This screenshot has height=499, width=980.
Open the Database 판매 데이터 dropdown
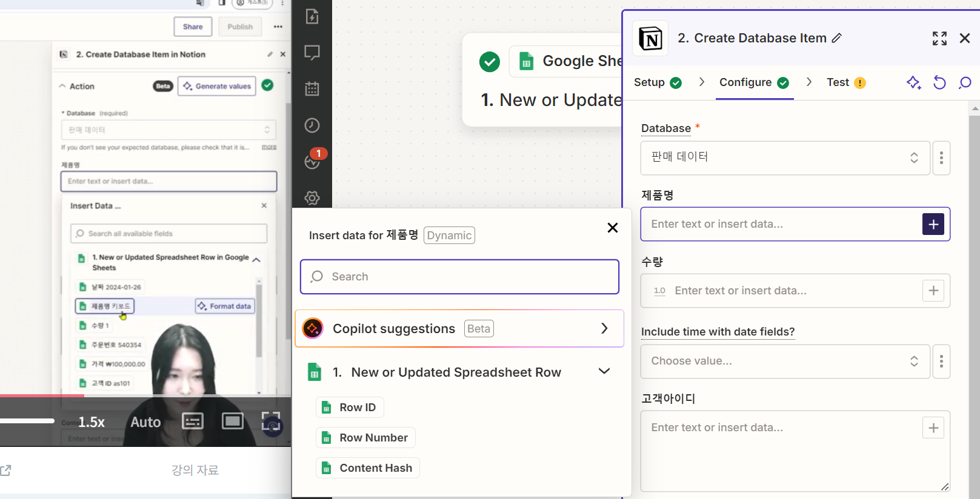pyautogui.click(x=785, y=158)
